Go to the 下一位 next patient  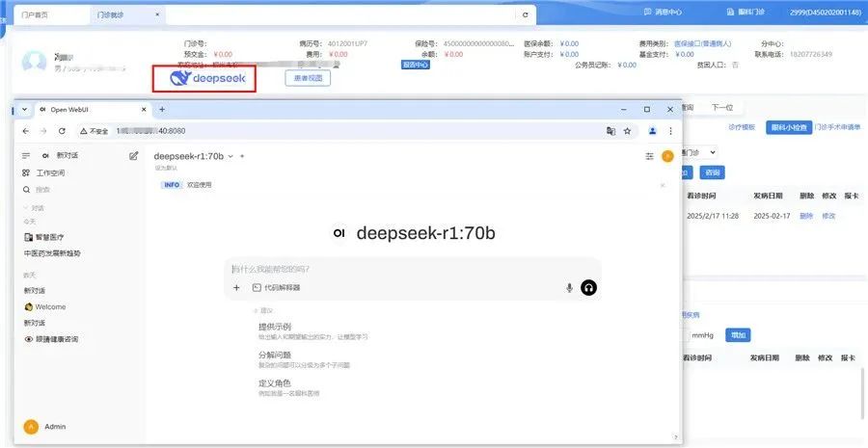pyautogui.click(x=721, y=107)
